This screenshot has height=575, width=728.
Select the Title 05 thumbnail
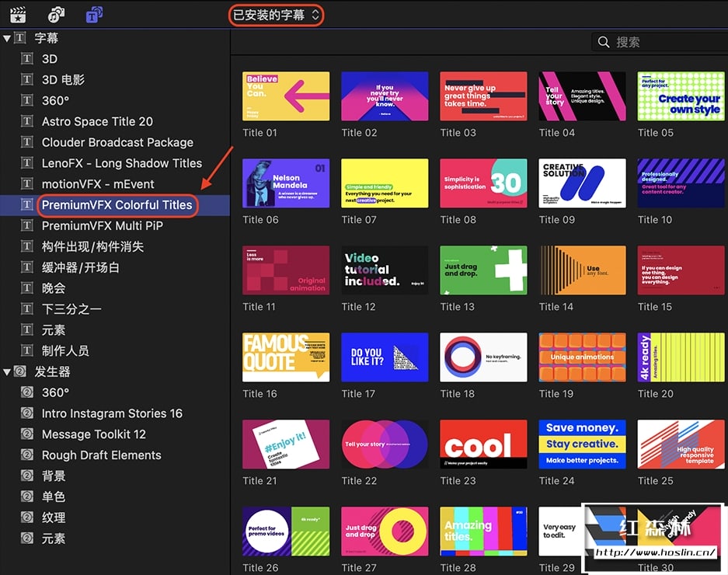pos(681,96)
